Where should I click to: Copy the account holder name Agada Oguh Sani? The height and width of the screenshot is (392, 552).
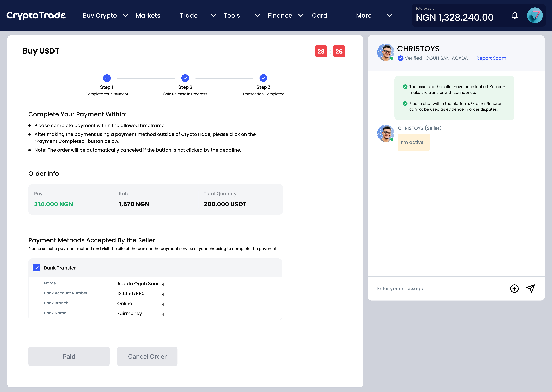(x=165, y=284)
